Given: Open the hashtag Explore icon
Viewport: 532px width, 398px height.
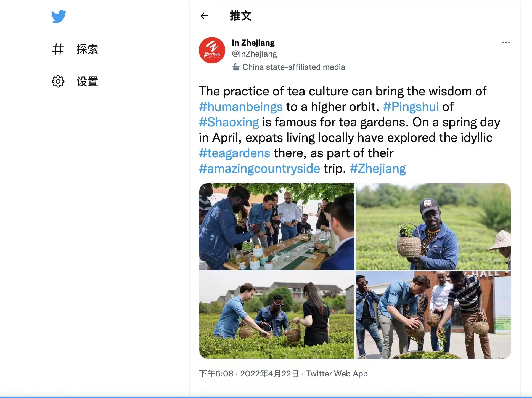Looking at the screenshot, I should pyautogui.click(x=58, y=49).
